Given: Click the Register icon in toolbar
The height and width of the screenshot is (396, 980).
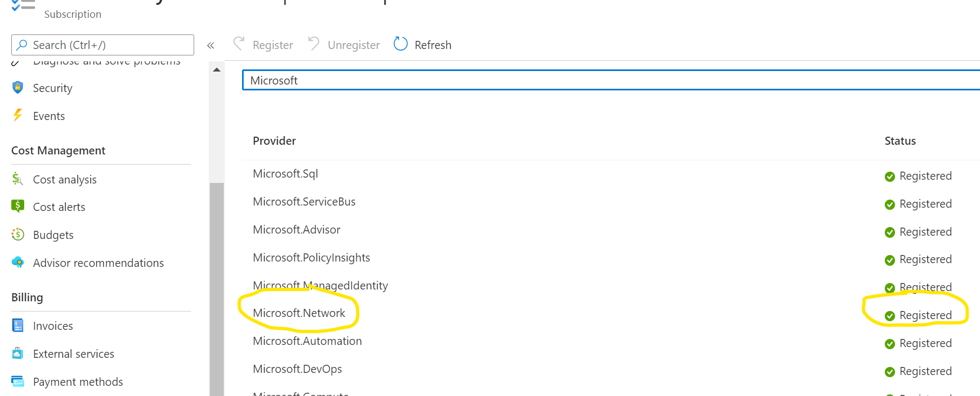Looking at the screenshot, I should pos(239,44).
